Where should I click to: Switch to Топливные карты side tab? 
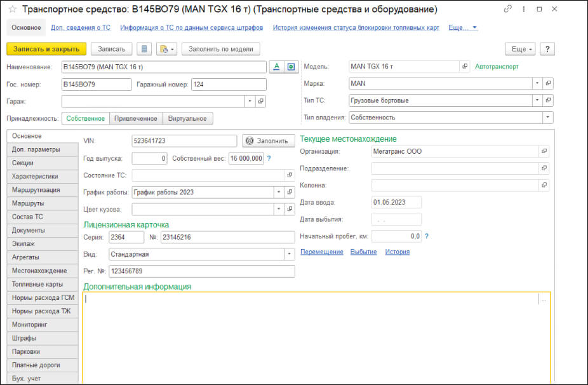click(43, 284)
